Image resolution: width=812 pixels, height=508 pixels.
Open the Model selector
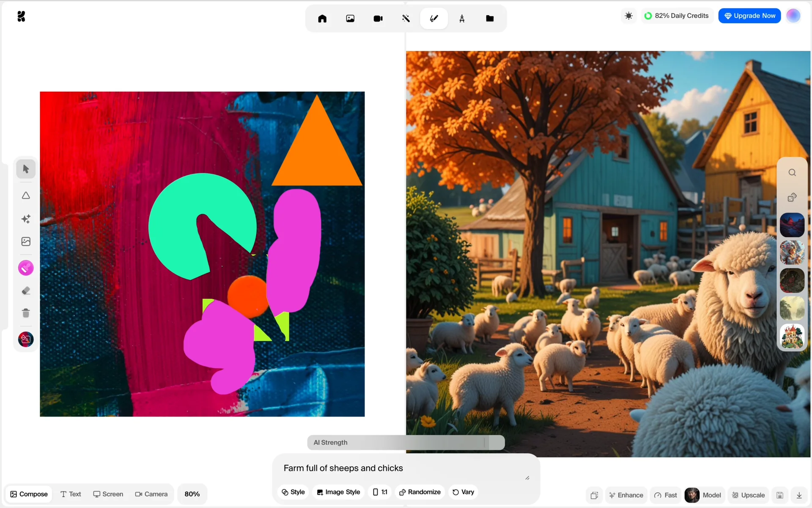703,495
